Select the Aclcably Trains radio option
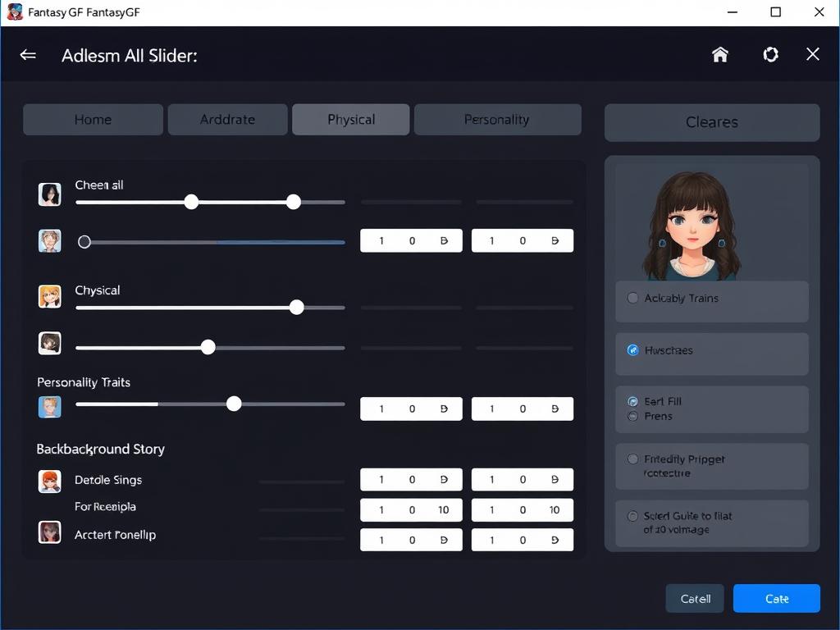 point(632,298)
